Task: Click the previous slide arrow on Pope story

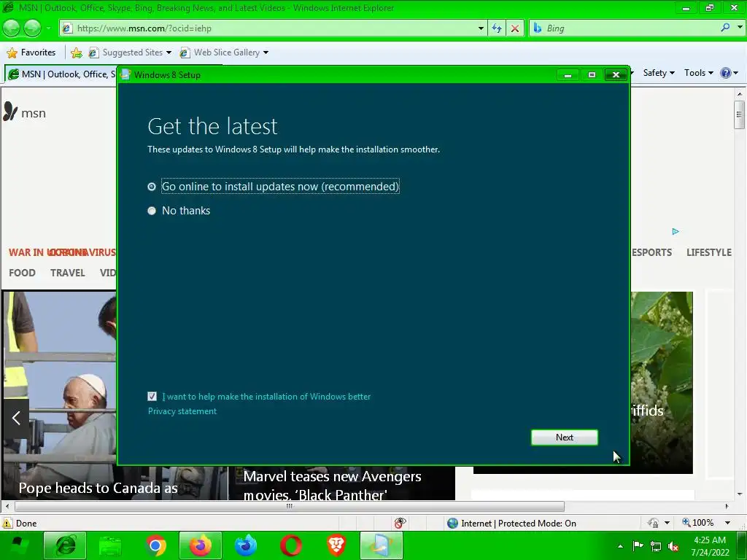Action: pos(16,418)
